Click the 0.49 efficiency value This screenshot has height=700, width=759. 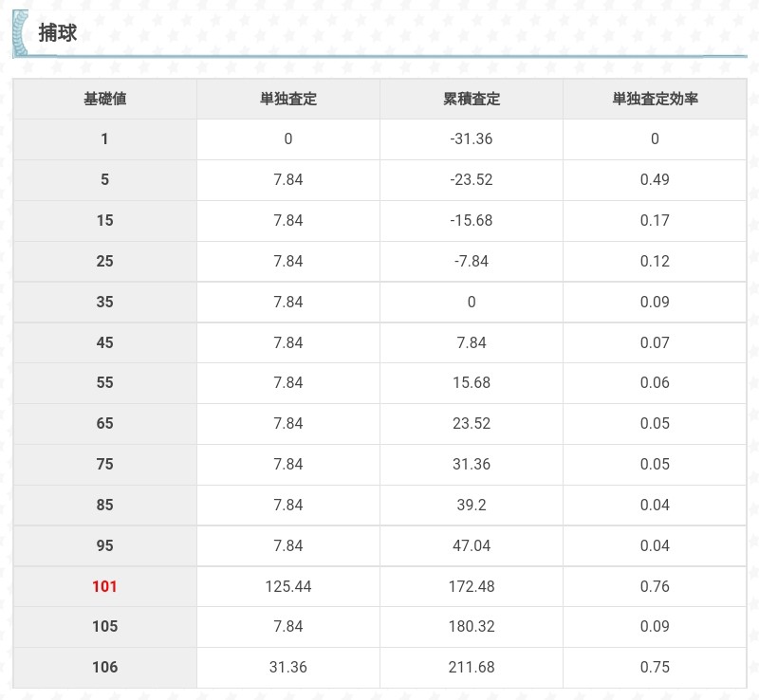click(x=655, y=180)
